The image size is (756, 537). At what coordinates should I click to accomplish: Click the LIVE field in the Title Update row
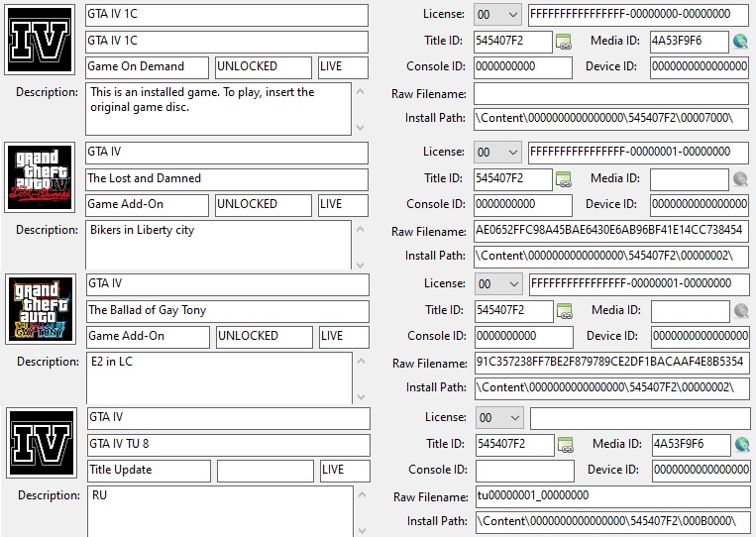tap(345, 471)
